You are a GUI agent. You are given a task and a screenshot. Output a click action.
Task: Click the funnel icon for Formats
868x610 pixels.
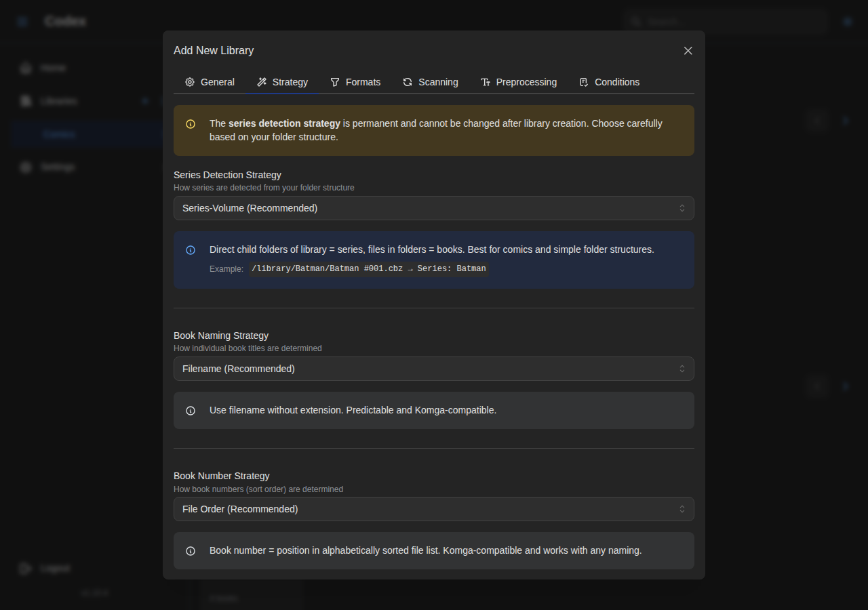click(335, 82)
